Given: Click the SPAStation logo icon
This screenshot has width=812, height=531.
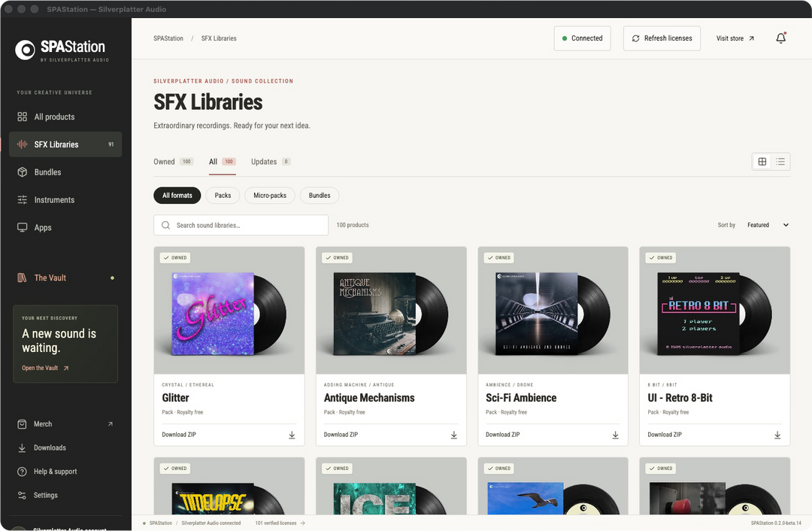Looking at the screenshot, I should click(25, 50).
